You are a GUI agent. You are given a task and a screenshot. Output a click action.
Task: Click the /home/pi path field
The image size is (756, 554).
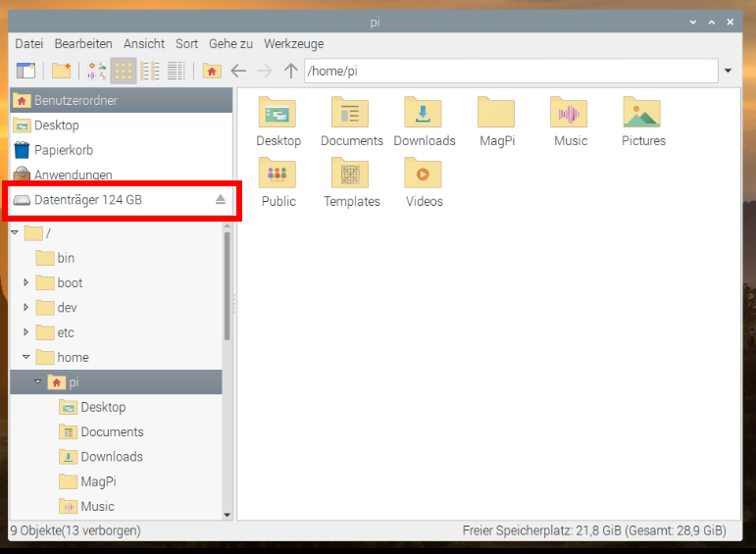tap(511, 71)
